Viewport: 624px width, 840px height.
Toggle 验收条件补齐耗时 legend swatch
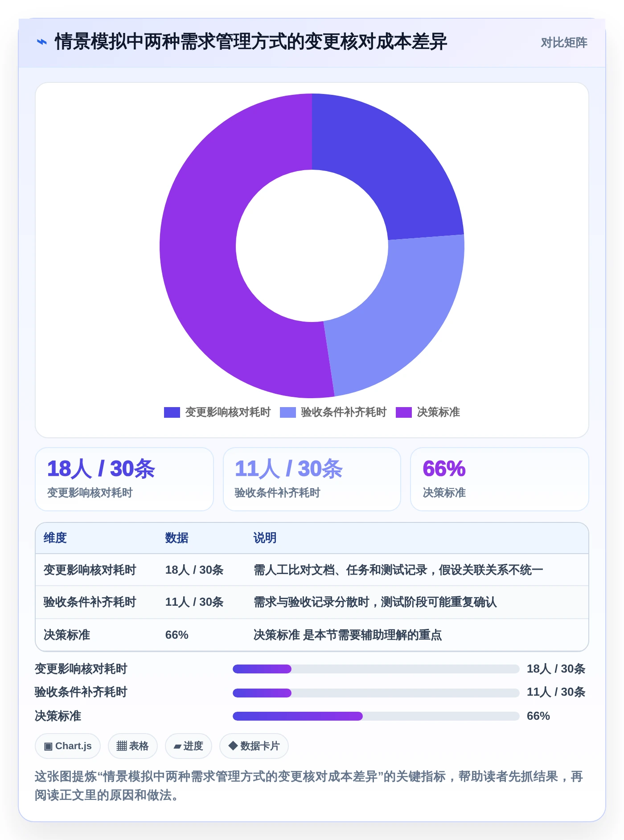click(x=287, y=412)
